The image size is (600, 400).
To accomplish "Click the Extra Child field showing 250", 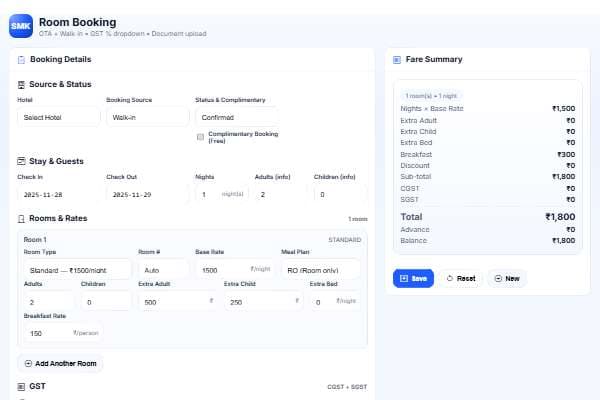I will point(263,302).
